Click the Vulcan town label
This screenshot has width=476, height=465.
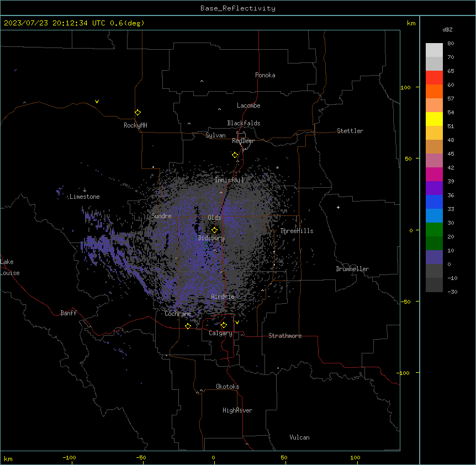(299, 437)
